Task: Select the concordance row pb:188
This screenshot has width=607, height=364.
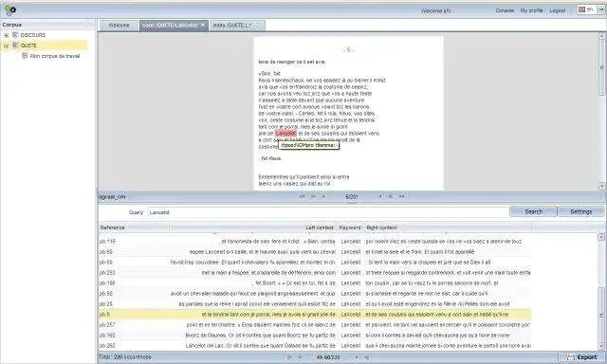Action: [x=315, y=283]
